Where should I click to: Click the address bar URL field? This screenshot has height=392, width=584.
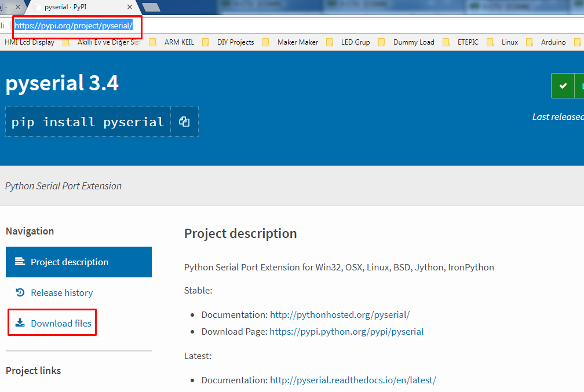click(74, 25)
